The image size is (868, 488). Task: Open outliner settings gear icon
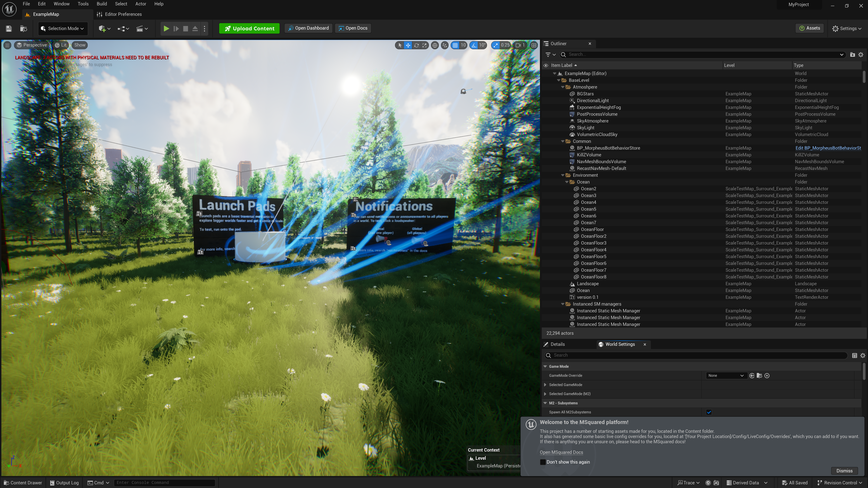[861, 54]
